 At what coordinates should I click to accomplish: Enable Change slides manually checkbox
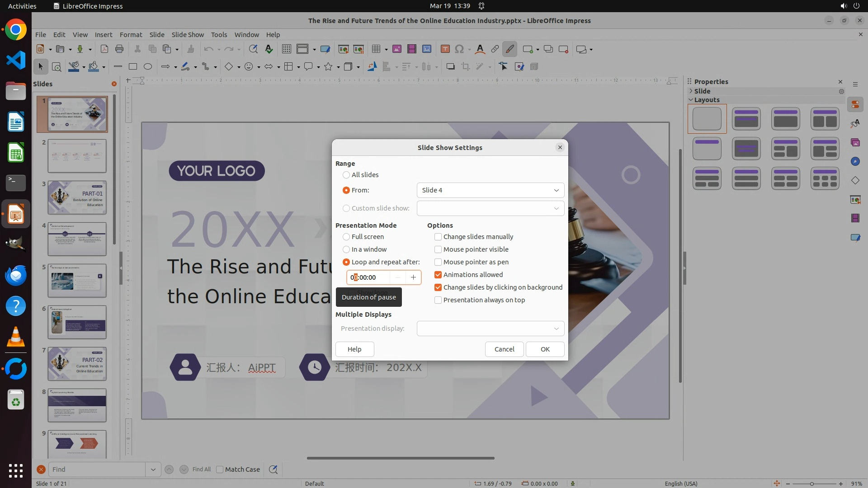pos(438,237)
